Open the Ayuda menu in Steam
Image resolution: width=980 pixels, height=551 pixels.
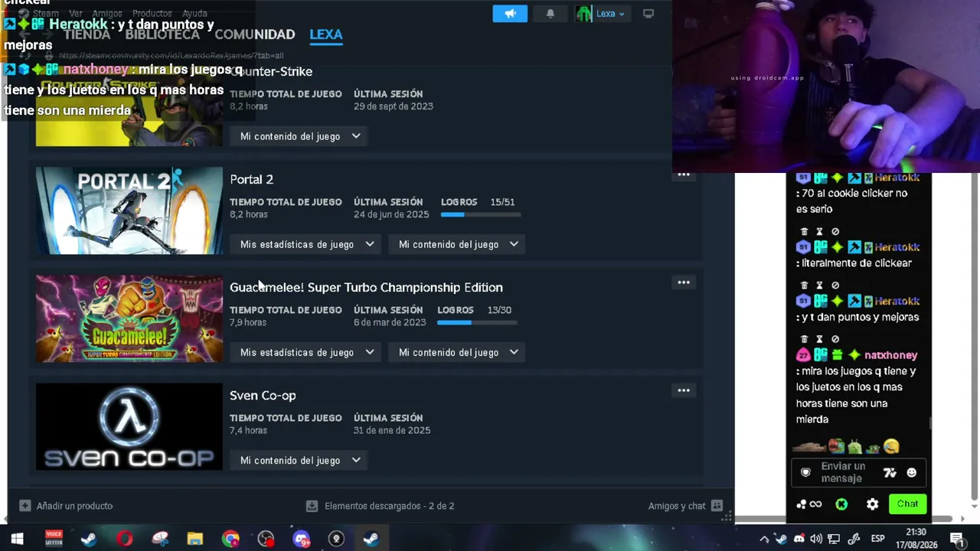pyautogui.click(x=194, y=14)
